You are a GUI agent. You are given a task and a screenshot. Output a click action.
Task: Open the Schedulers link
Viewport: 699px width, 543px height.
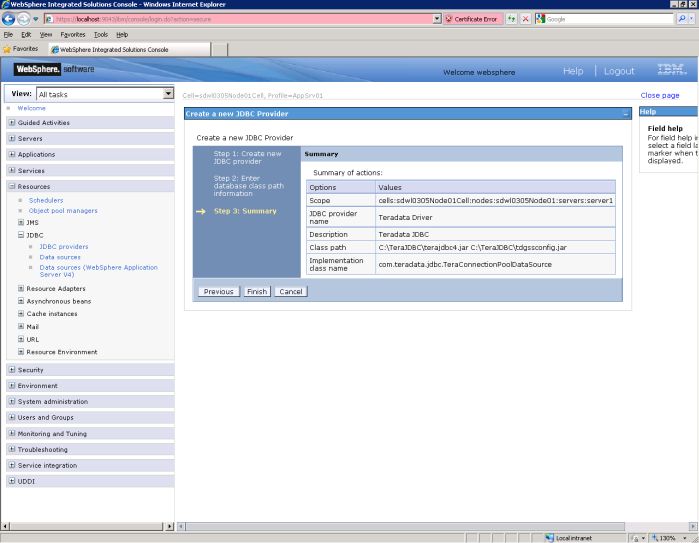(x=46, y=200)
